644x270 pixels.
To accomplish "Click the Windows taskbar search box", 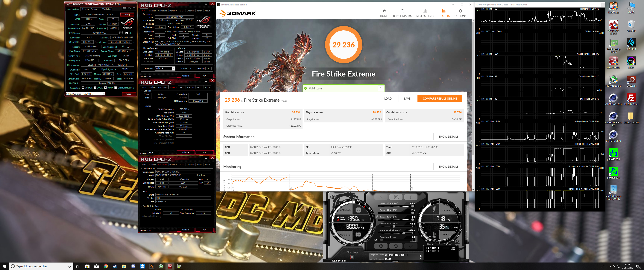I will click(41, 266).
